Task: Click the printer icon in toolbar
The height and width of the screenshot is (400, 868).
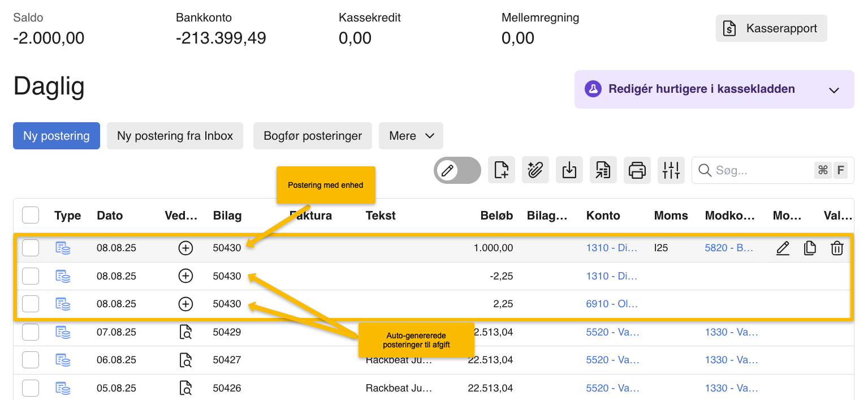Action: click(637, 170)
